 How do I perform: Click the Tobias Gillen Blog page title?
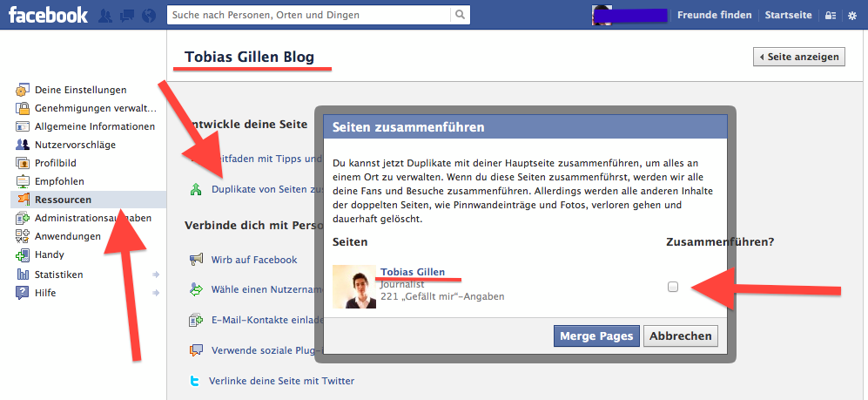click(x=249, y=57)
